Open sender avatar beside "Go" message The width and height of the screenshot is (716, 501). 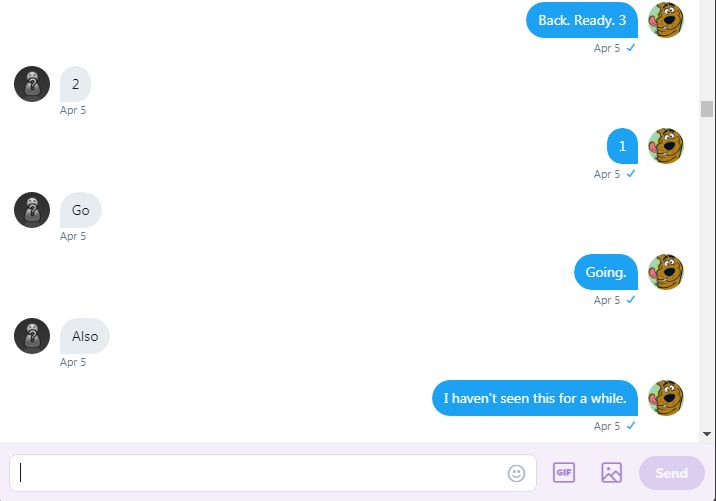[32, 210]
